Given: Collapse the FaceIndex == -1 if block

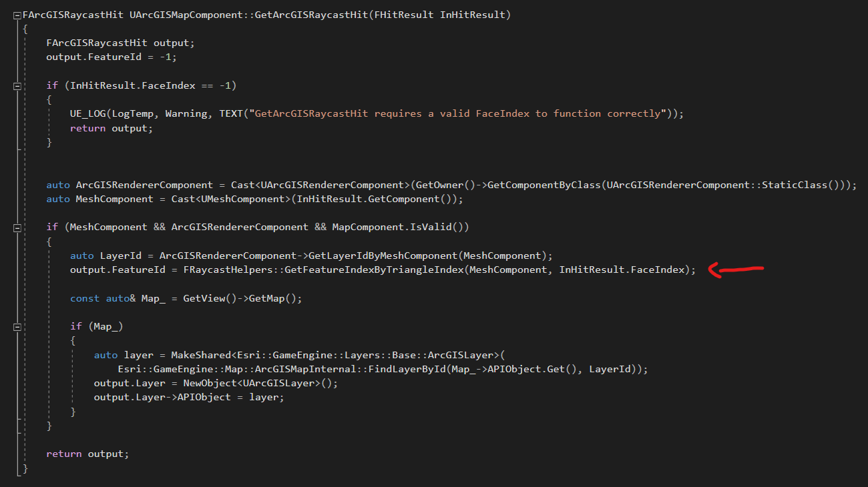Looking at the screenshot, I should pyautogui.click(x=17, y=85).
